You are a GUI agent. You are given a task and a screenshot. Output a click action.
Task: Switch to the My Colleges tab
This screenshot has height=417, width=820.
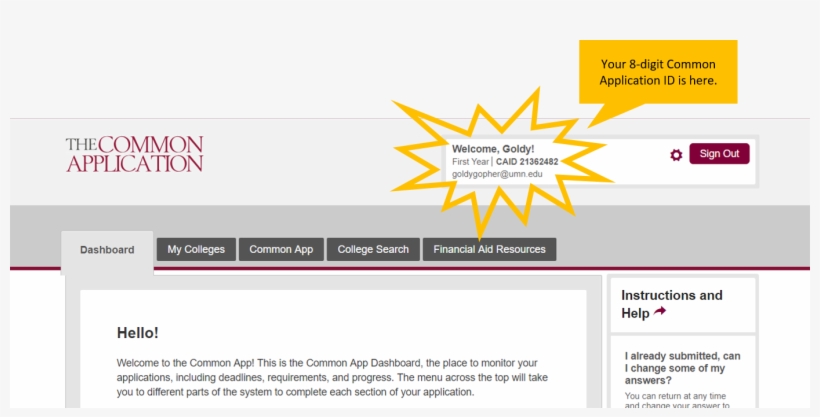tap(196, 250)
